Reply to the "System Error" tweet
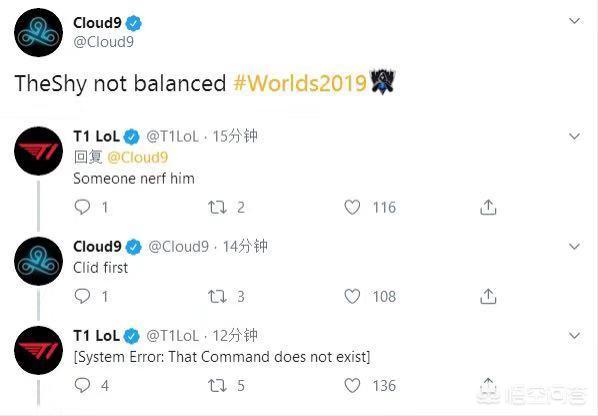 pos(82,385)
